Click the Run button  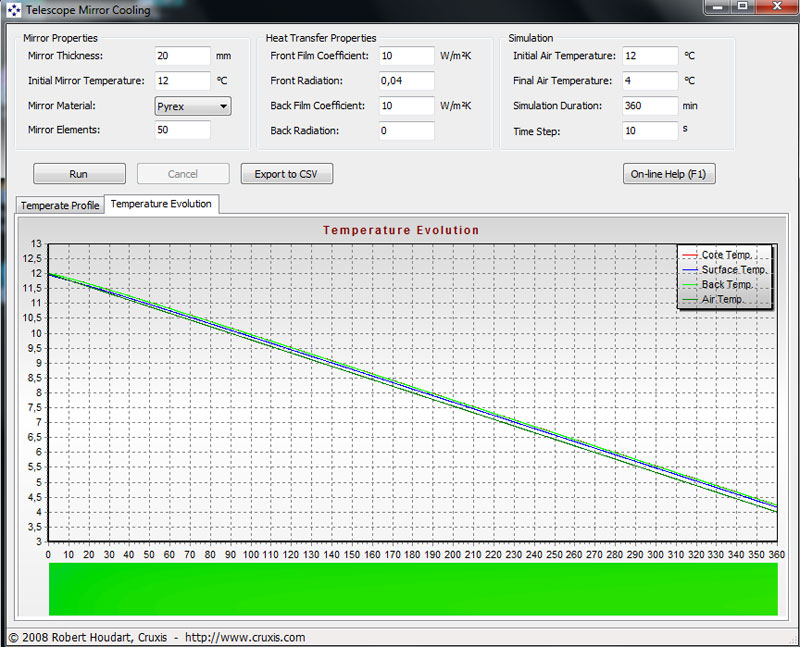(x=79, y=173)
